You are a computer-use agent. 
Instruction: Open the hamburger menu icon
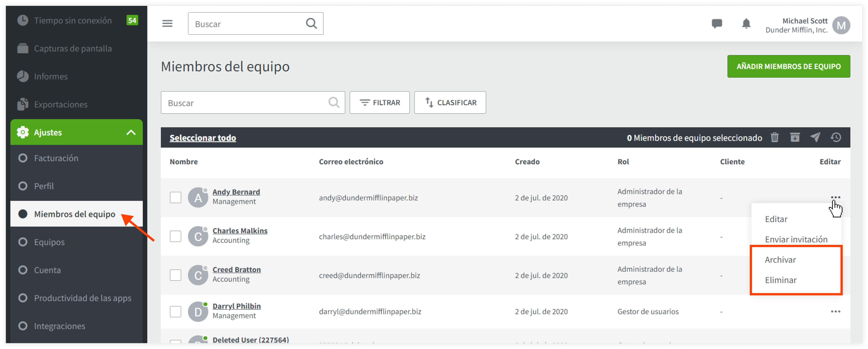tap(167, 24)
